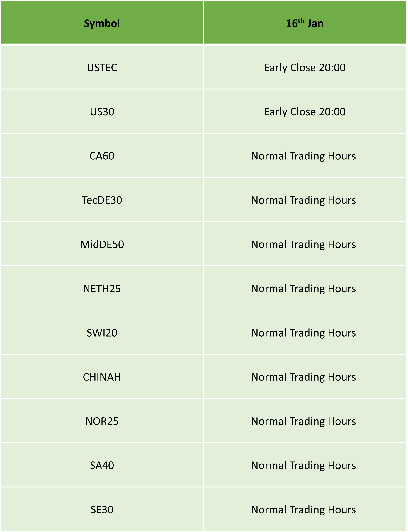The height and width of the screenshot is (532, 408).
Task: Click CA60's Normal Trading Hours cell
Action: (x=305, y=156)
